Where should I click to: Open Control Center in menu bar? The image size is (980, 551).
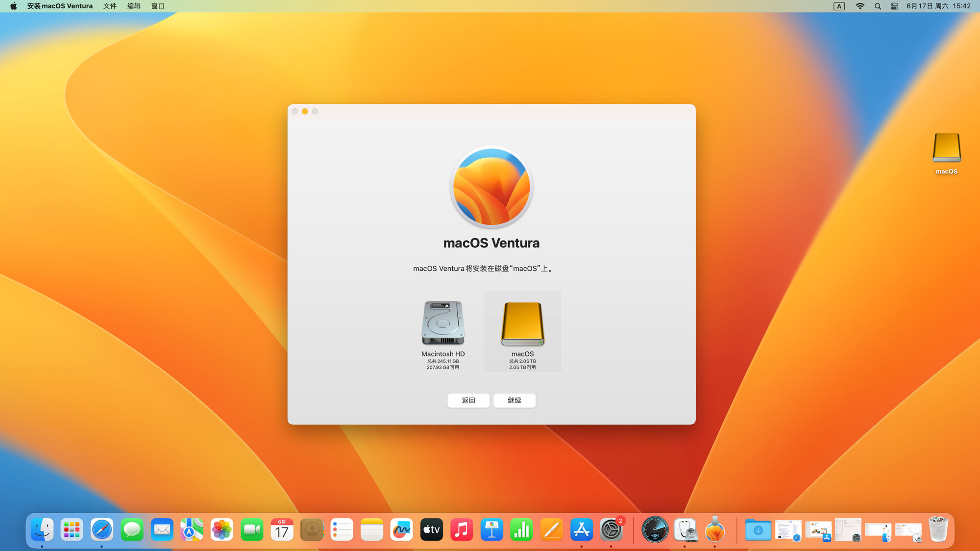(894, 6)
